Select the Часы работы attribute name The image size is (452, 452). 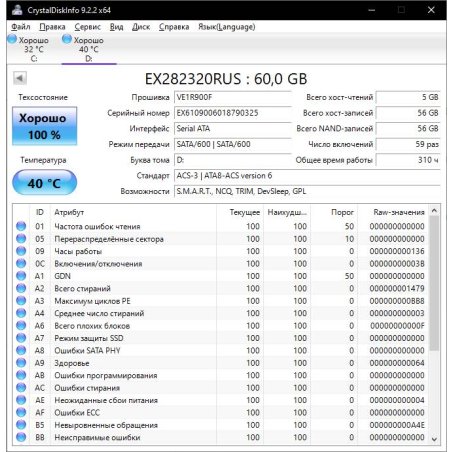coord(78,251)
